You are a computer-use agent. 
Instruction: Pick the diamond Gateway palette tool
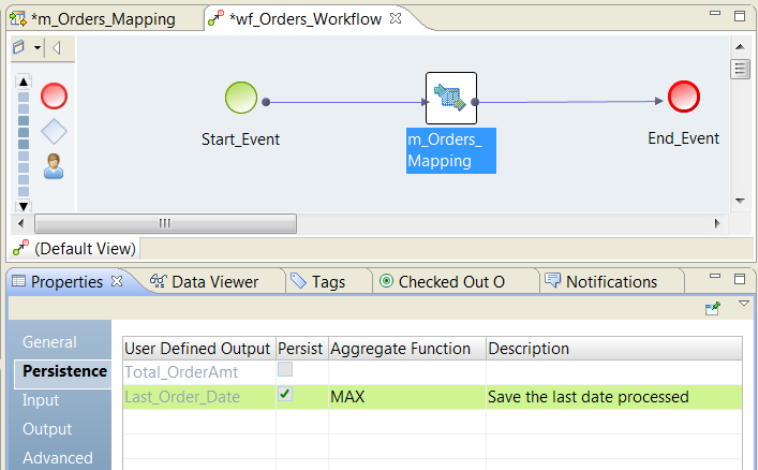[x=54, y=131]
